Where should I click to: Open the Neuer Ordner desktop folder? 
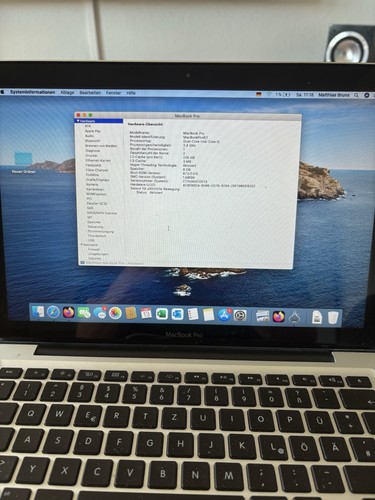[x=23, y=163]
